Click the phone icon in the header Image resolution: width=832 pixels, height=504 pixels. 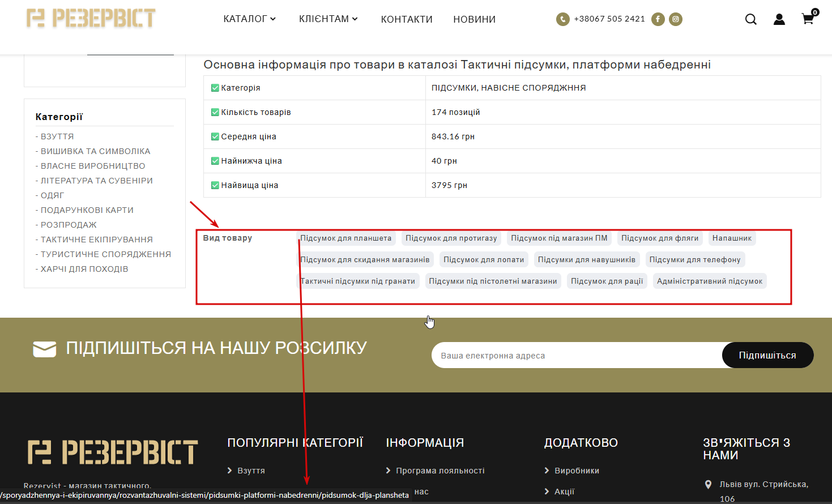[562, 19]
